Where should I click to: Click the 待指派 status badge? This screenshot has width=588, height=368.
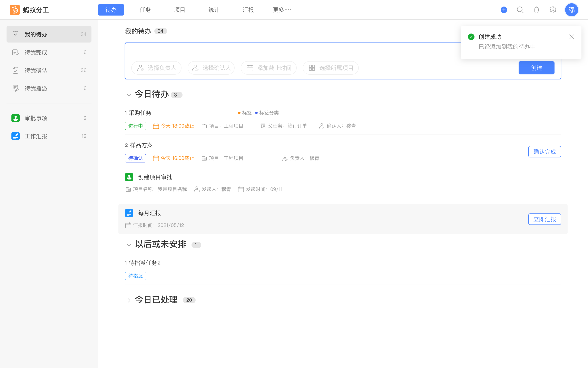tap(136, 276)
